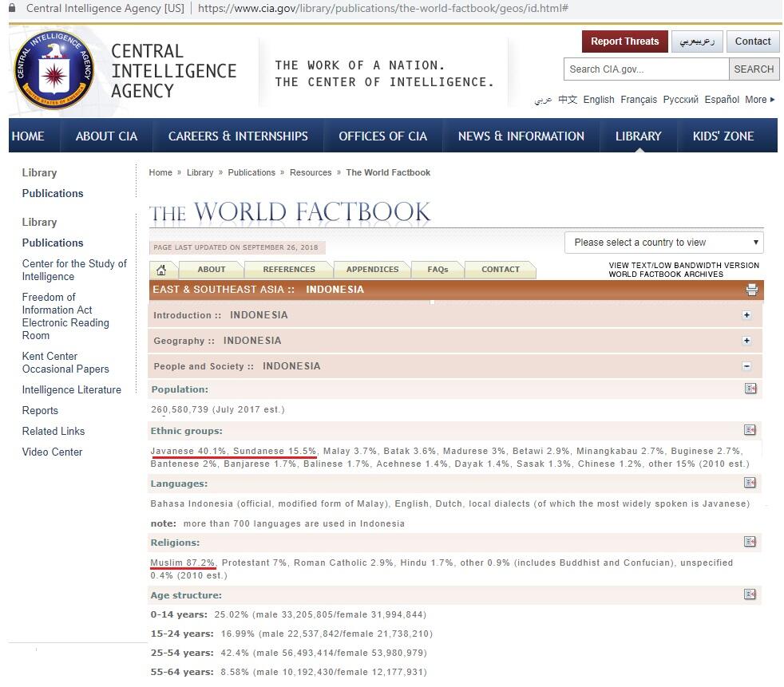Viewport: 784px width, 687px height.
Task: Click the Ethnic groups field heading
Action: tap(187, 431)
